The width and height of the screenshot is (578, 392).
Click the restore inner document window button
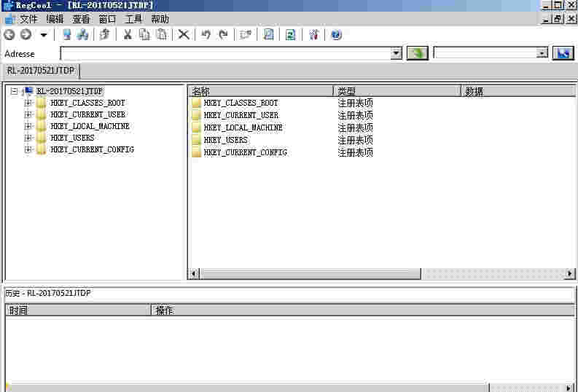[558, 18]
